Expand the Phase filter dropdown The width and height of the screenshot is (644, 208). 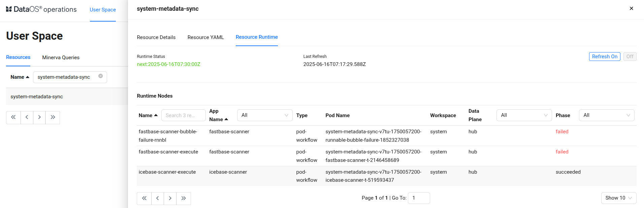pos(606,115)
